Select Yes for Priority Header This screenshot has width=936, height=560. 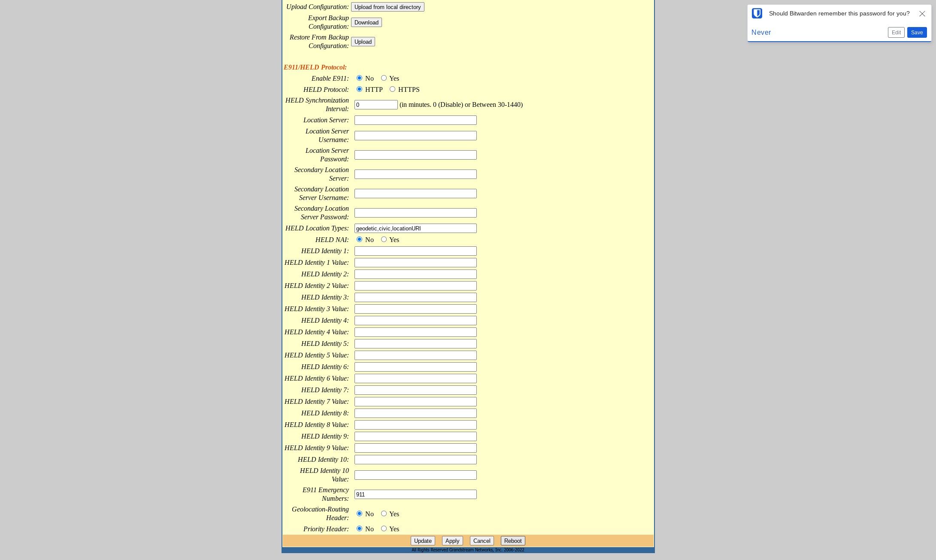click(384, 529)
